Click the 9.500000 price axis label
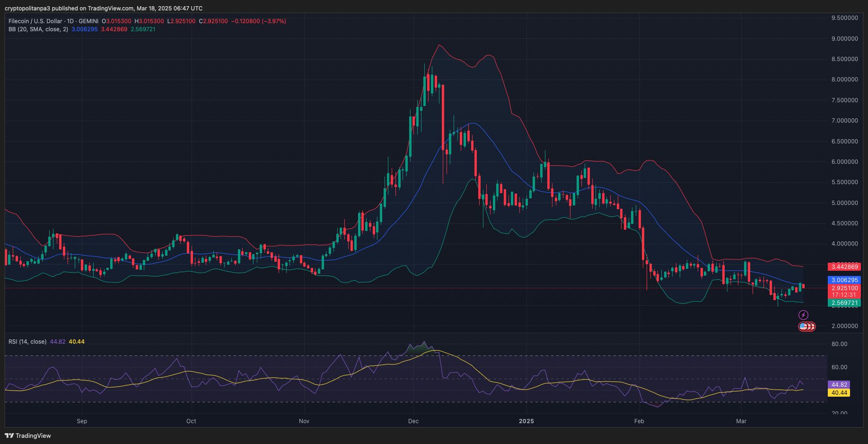This screenshot has width=868, height=444. (845, 18)
